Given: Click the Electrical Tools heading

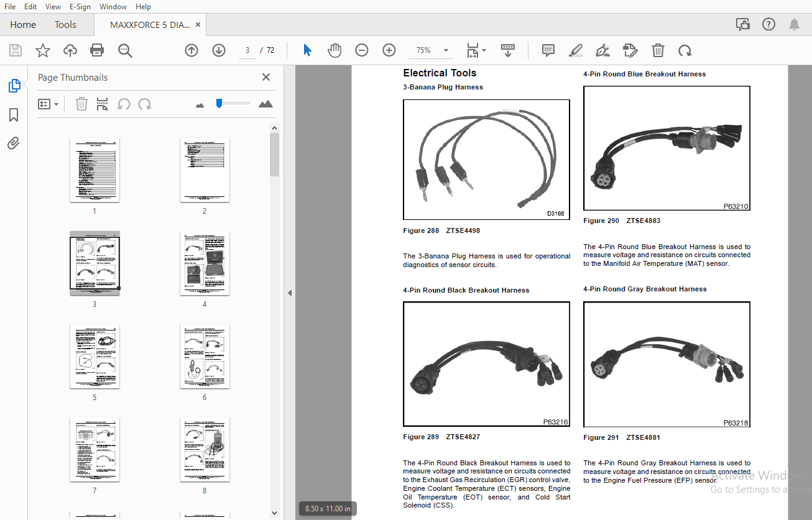Looking at the screenshot, I should point(440,73).
